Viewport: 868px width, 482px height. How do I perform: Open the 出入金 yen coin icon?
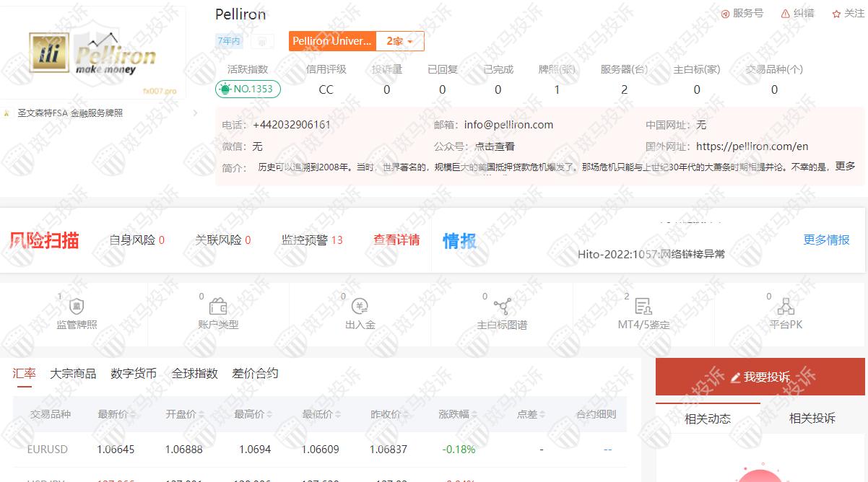(360, 307)
